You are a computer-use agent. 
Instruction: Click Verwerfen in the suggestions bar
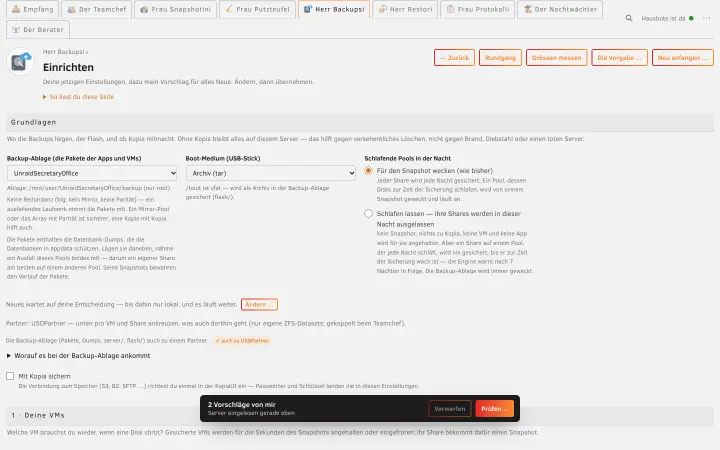(x=450, y=409)
